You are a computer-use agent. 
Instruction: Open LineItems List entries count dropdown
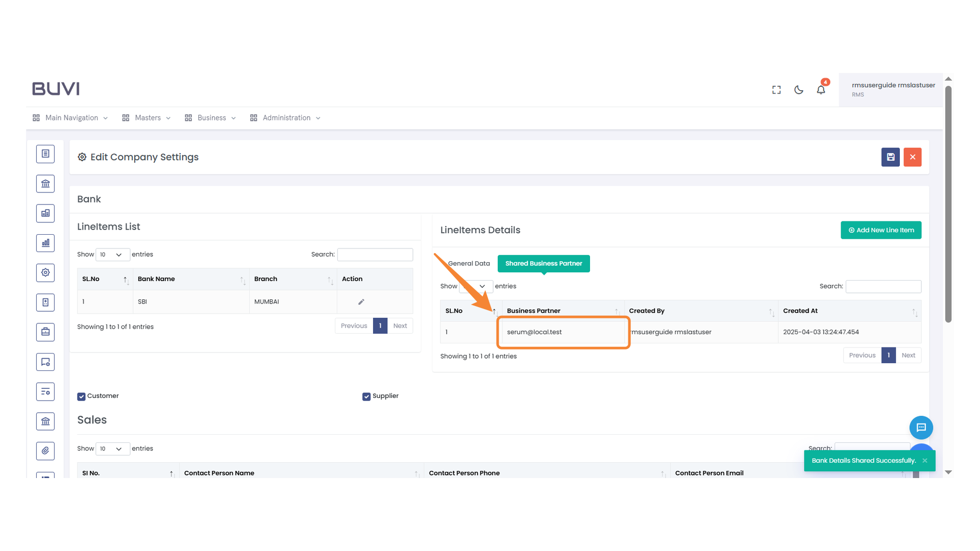112,255
